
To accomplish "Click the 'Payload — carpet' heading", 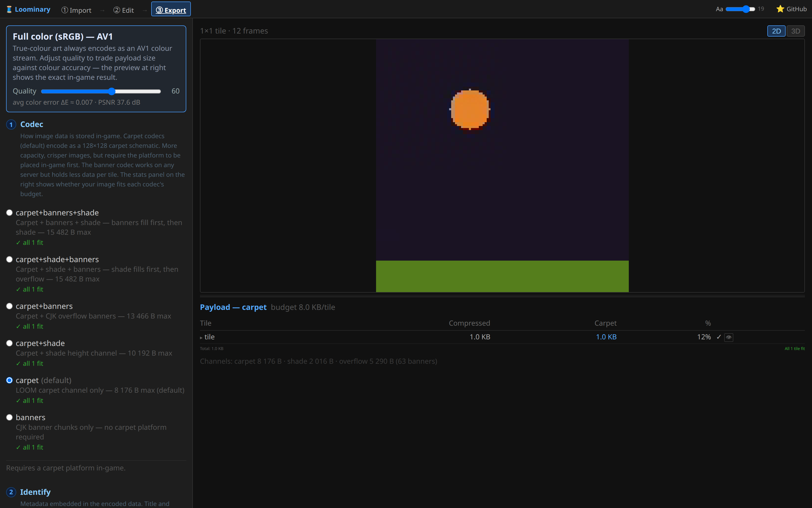I will 233,307.
